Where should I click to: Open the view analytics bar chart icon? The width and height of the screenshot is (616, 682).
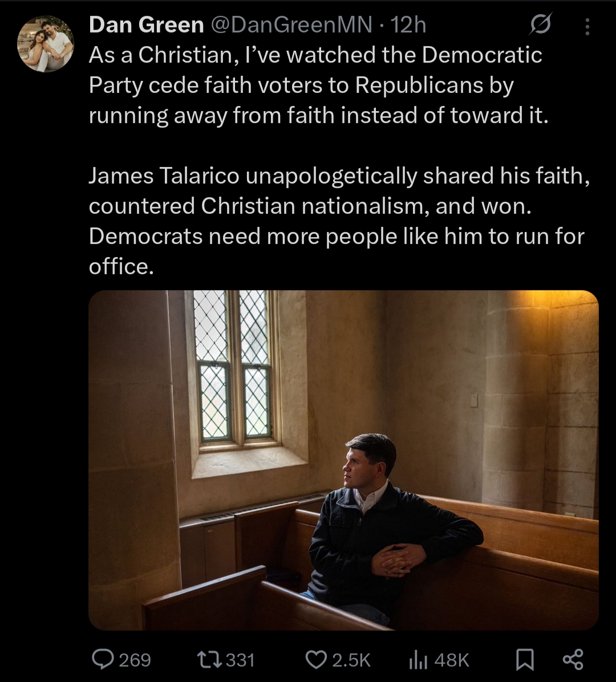(x=418, y=660)
